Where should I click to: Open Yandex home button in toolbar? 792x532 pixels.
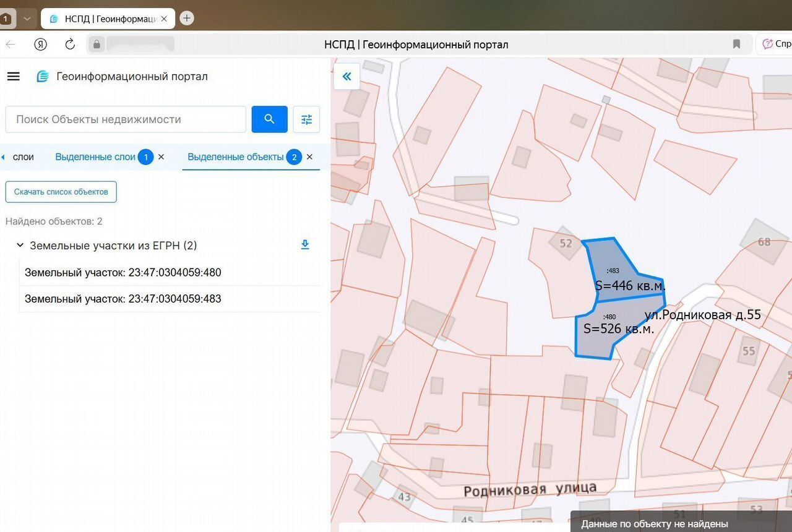pyautogui.click(x=40, y=44)
